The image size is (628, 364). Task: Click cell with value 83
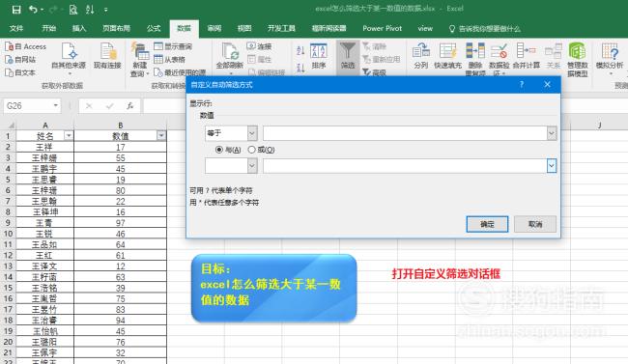tap(120, 309)
